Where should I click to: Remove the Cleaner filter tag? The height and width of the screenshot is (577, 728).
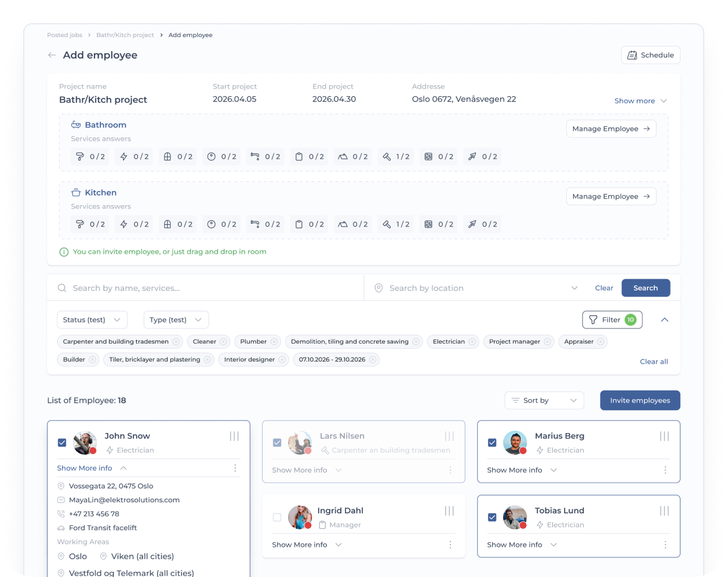pyautogui.click(x=223, y=342)
